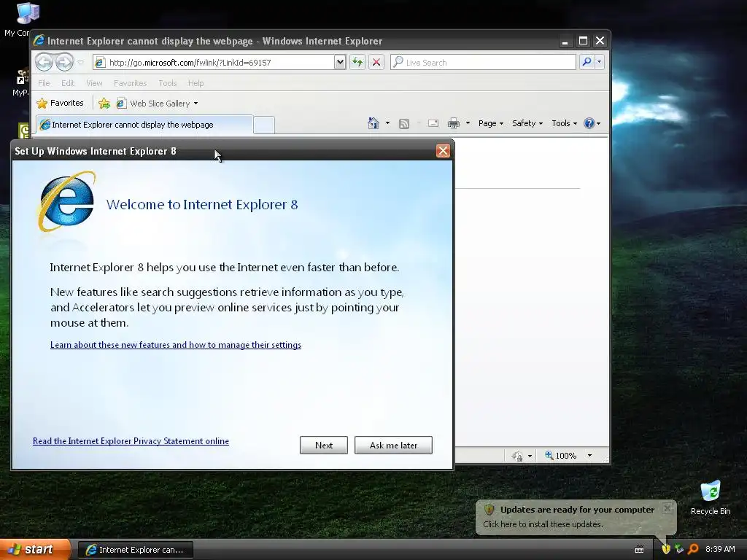
Task: Open the Safety command menu
Action: [527, 123]
